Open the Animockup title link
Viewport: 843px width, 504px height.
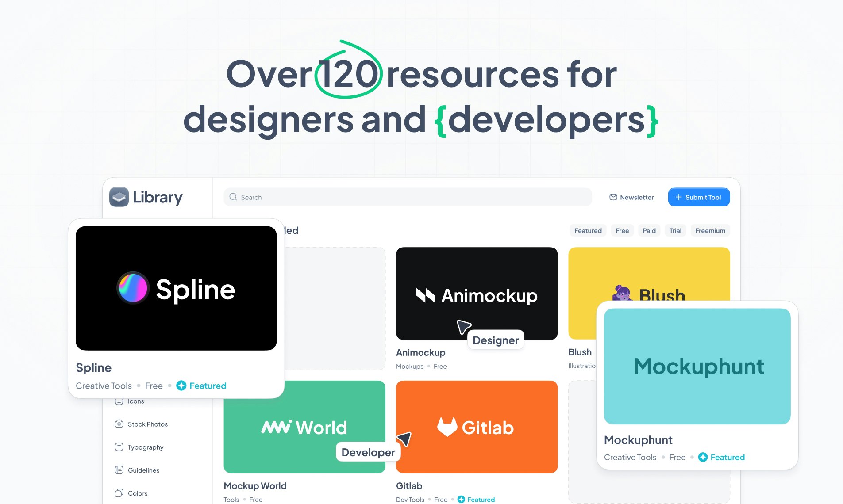click(421, 352)
